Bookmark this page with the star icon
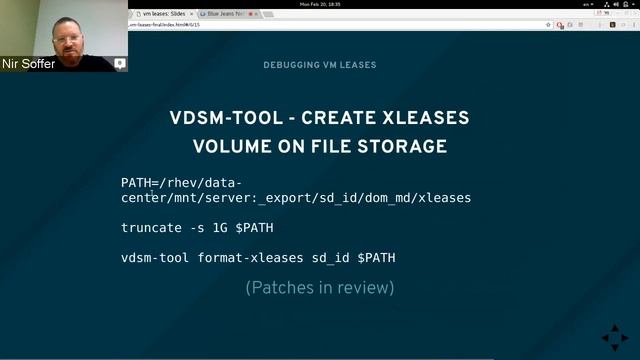This screenshot has width=640, height=360. coord(548,25)
